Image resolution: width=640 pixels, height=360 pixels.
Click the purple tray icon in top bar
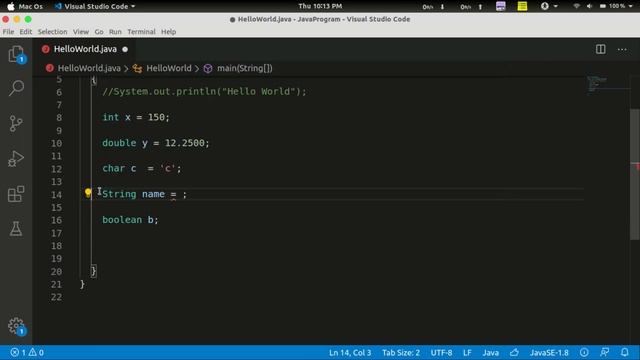[x=500, y=6]
